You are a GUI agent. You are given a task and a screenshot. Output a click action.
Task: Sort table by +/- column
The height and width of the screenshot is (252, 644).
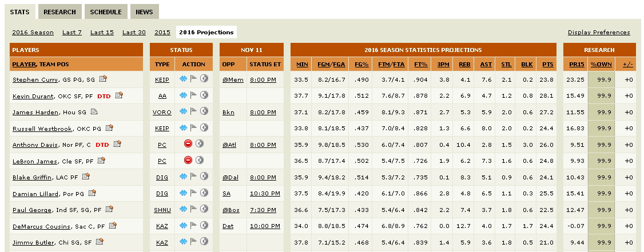tap(628, 64)
